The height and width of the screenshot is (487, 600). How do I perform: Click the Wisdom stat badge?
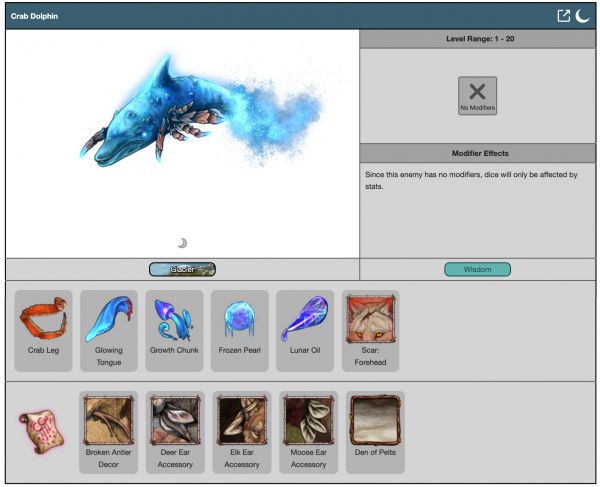pos(477,269)
